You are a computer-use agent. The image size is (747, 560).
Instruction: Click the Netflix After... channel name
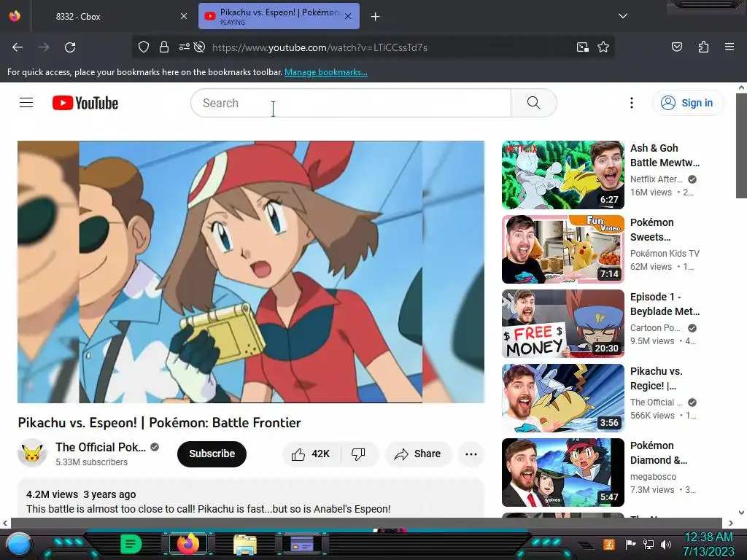pyautogui.click(x=657, y=179)
